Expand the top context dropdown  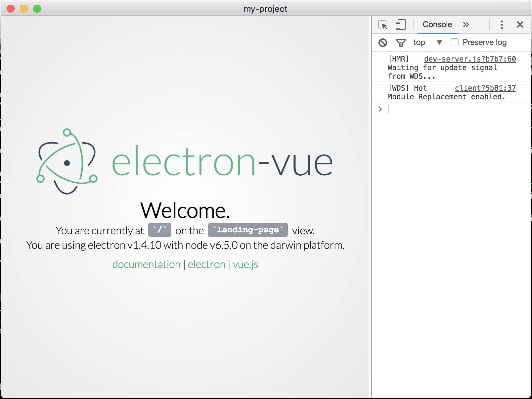[x=427, y=42]
